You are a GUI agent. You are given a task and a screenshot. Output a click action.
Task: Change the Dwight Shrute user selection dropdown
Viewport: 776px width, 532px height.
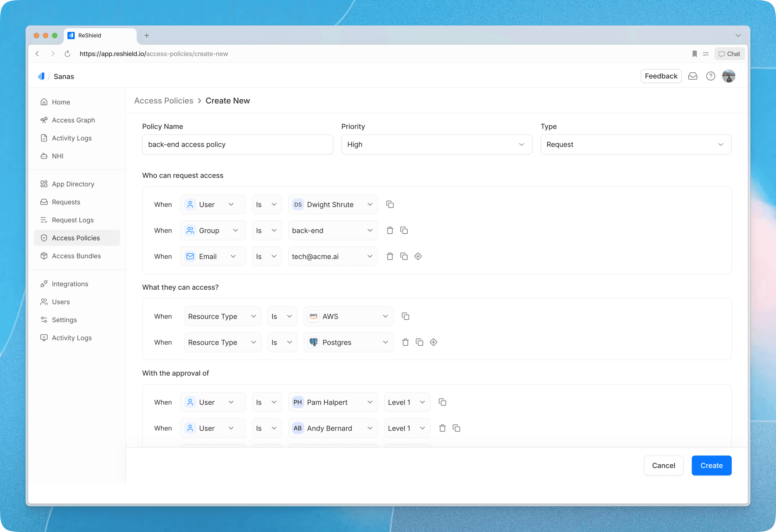click(333, 204)
